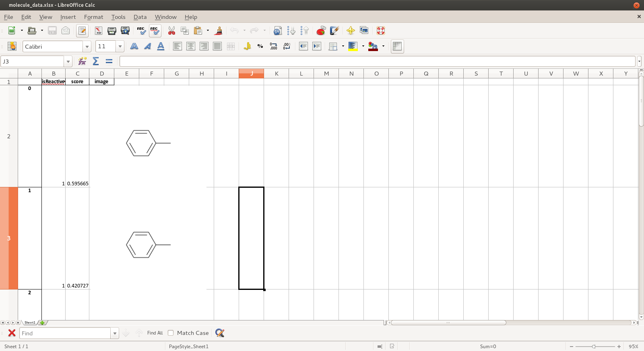The width and height of the screenshot is (644, 351).
Task: Create a new spreadsheet document
Action: pos(12,31)
